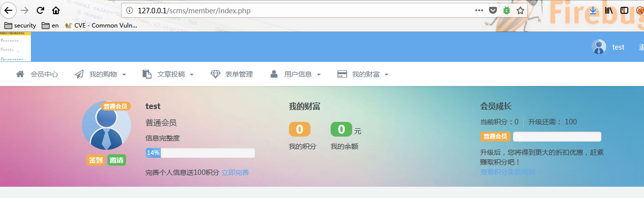Go to 会员中心 tab
Image resolution: width=644 pixels, height=198 pixels.
click(44, 74)
